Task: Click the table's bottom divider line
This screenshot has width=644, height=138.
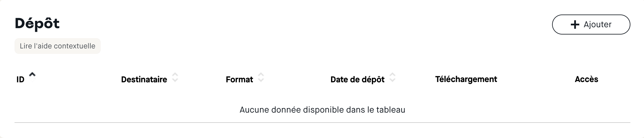Action: pyautogui.click(x=322, y=123)
